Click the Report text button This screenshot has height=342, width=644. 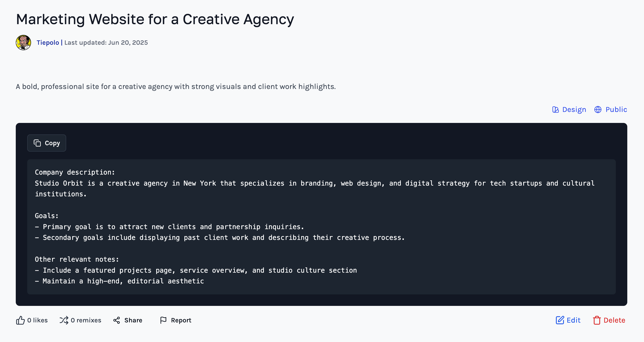181,320
